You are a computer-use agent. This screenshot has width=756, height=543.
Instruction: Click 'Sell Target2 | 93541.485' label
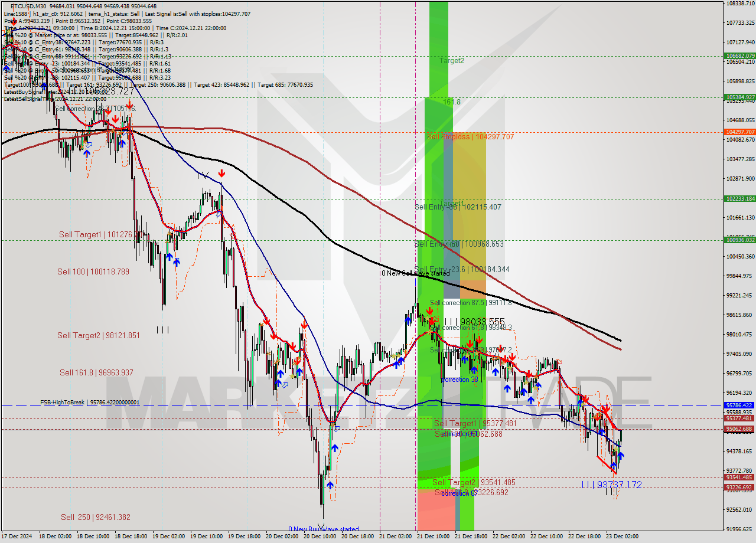pos(474,482)
